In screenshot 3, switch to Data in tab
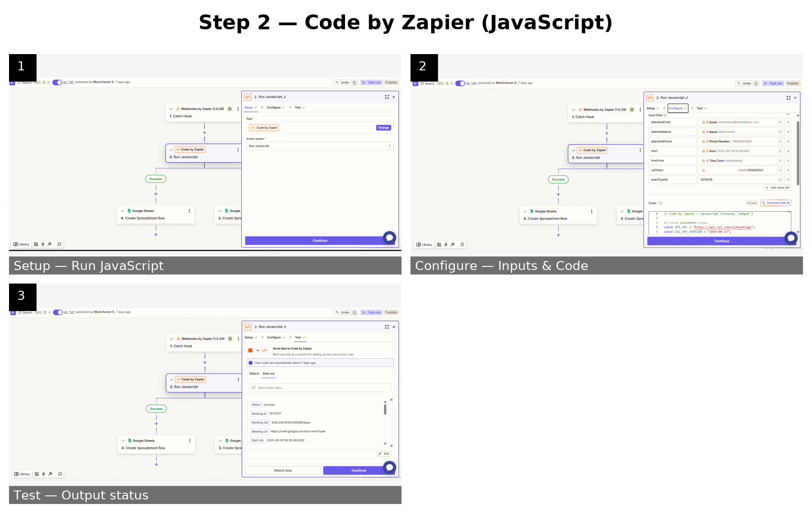Viewport: 812px width, 522px height. coord(254,374)
